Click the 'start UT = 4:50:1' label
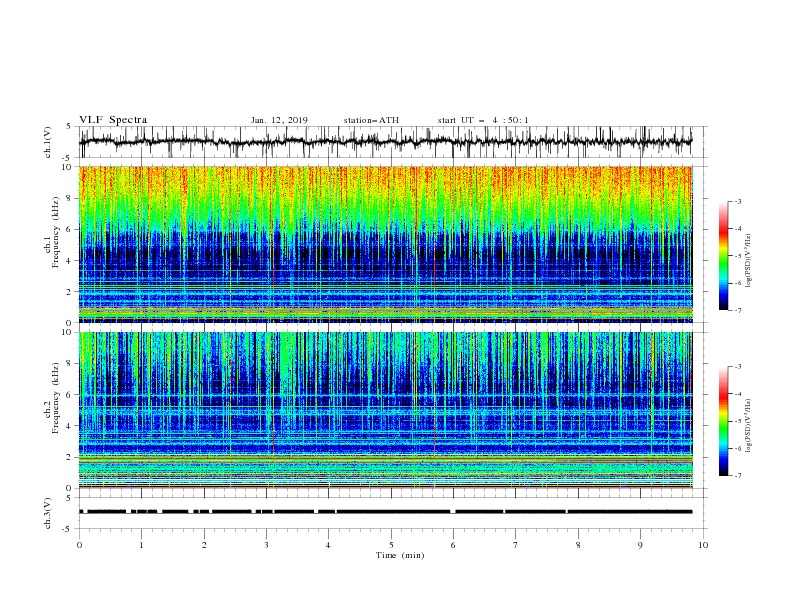 (483, 120)
